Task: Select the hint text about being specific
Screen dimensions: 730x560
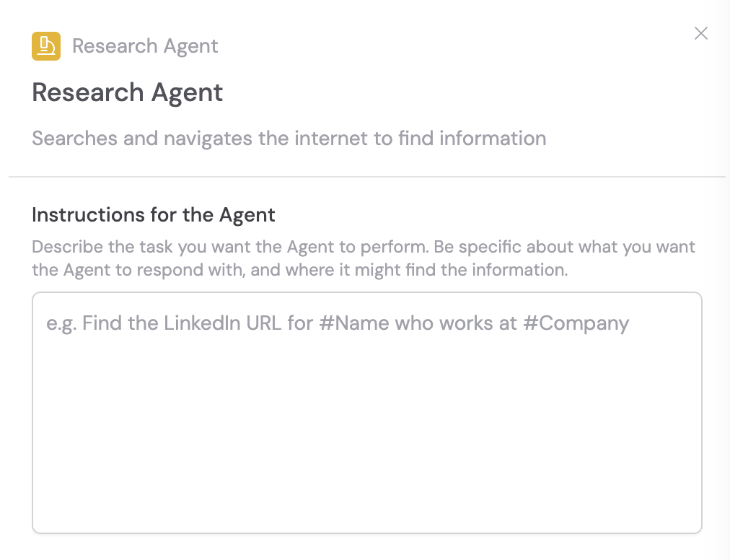Action: click(x=362, y=258)
